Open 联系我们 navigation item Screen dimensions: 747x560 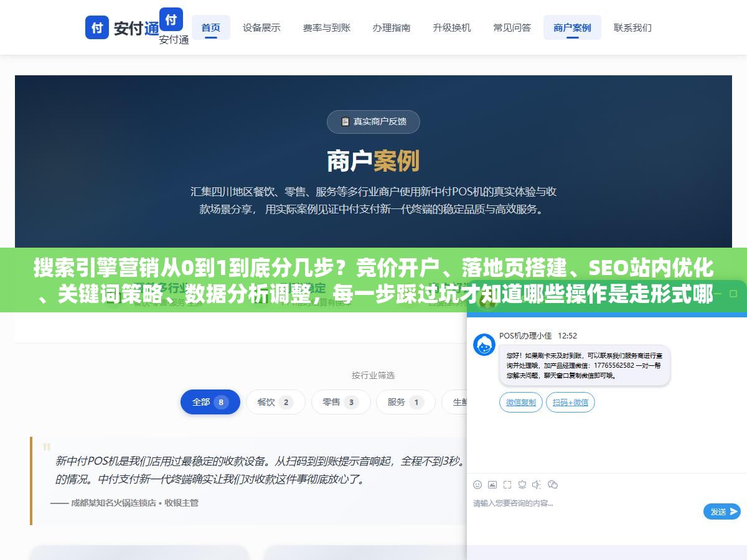pos(632,27)
